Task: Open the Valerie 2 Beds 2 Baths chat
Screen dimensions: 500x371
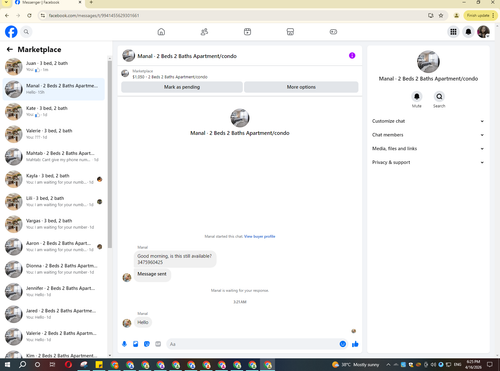Action: coord(54,336)
